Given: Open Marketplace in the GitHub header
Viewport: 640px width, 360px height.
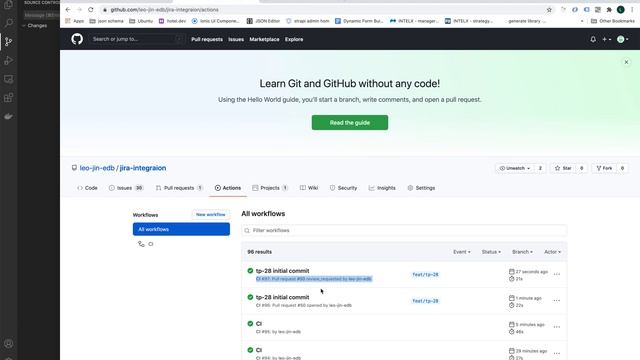Looking at the screenshot, I should tap(264, 39).
